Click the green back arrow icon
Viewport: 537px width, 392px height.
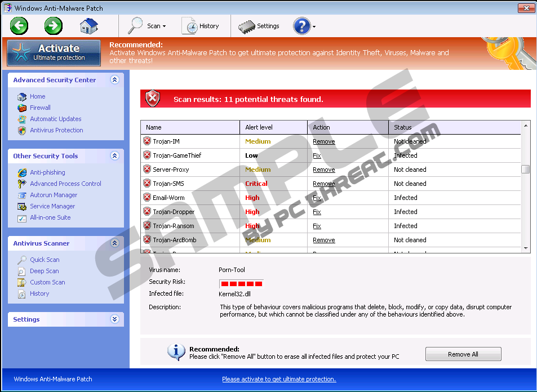(x=19, y=26)
